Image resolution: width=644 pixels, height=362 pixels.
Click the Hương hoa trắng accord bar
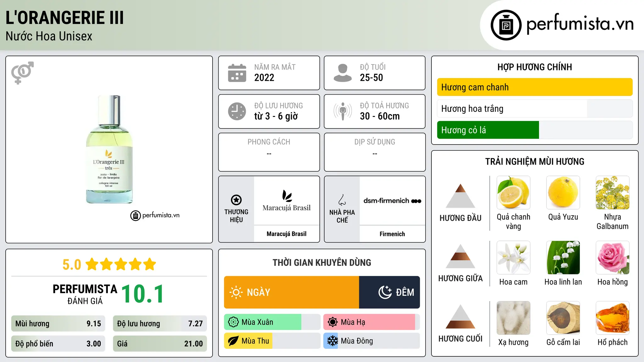535,108
